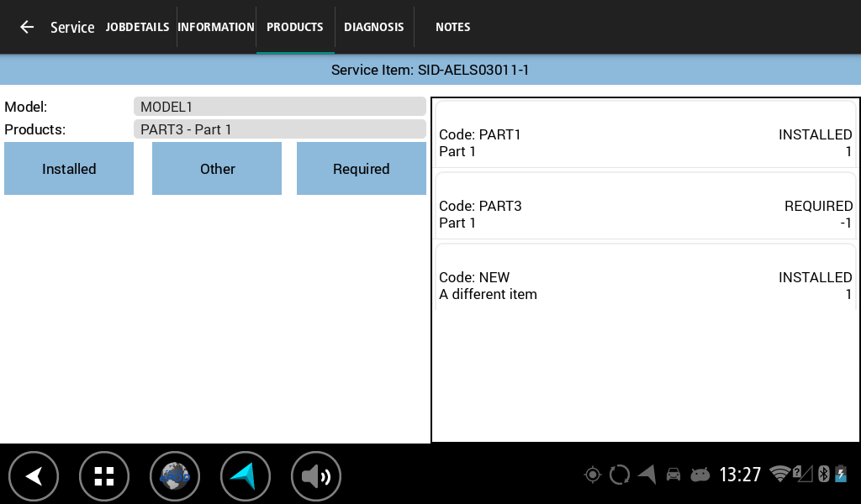The width and height of the screenshot is (861, 504).
Task: Tap the REQUIRED status label
Action: [x=818, y=206]
